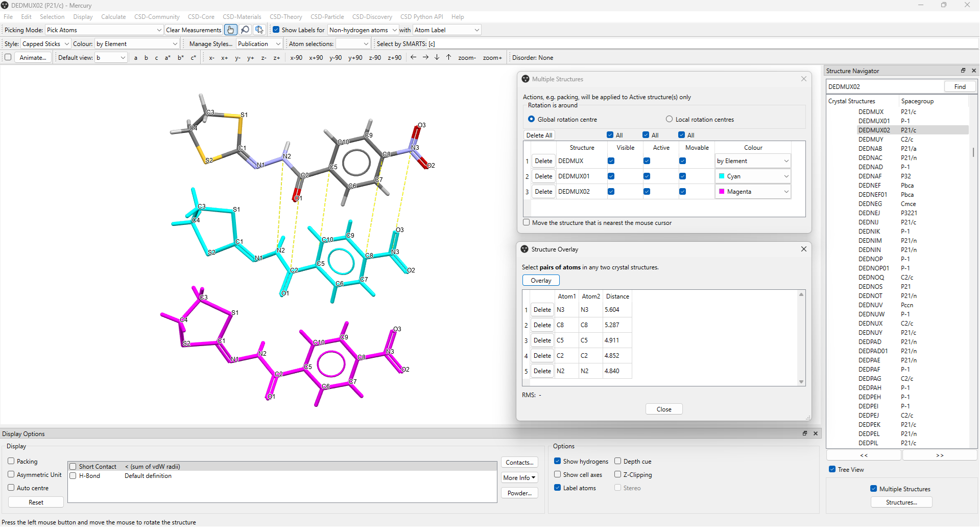The image size is (980, 527).
Task: Click the Overlay button
Action: click(x=541, y=281)
